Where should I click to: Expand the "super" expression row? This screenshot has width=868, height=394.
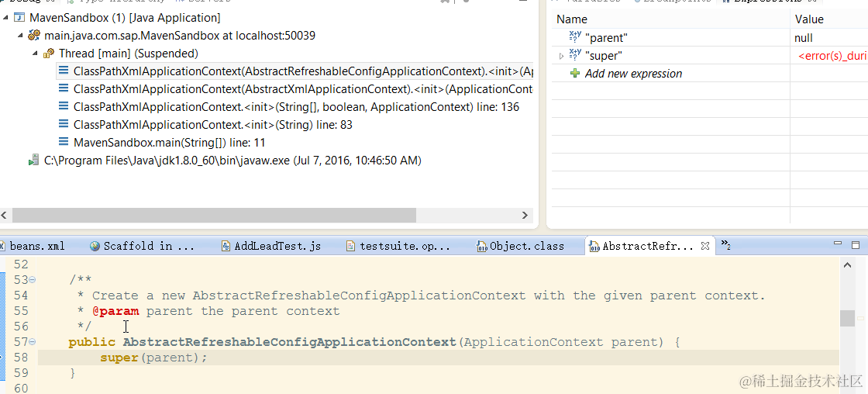click(x=561, y=56)
